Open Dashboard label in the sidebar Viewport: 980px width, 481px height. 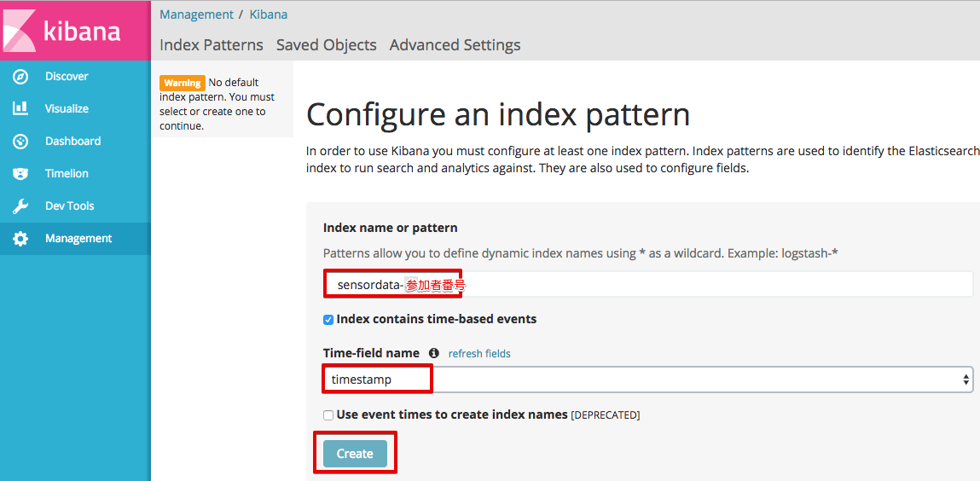pyautogui.click(x=72, y=142)
